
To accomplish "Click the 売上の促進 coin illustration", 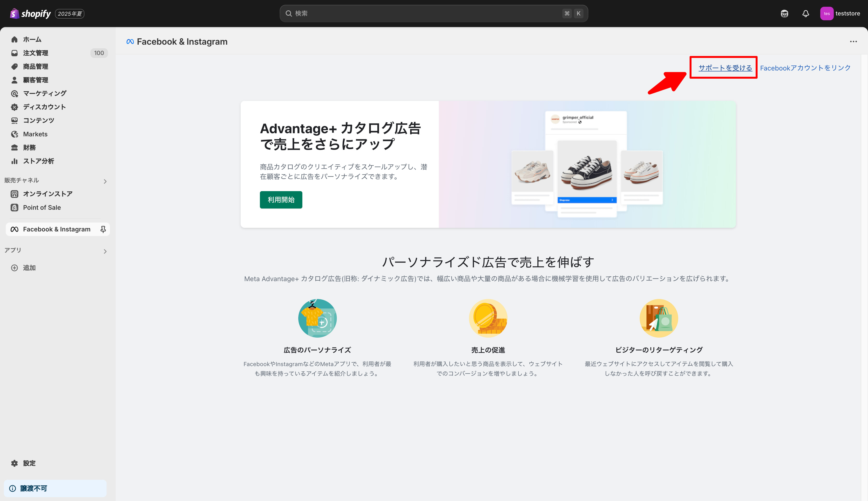I will pos(488,318).
